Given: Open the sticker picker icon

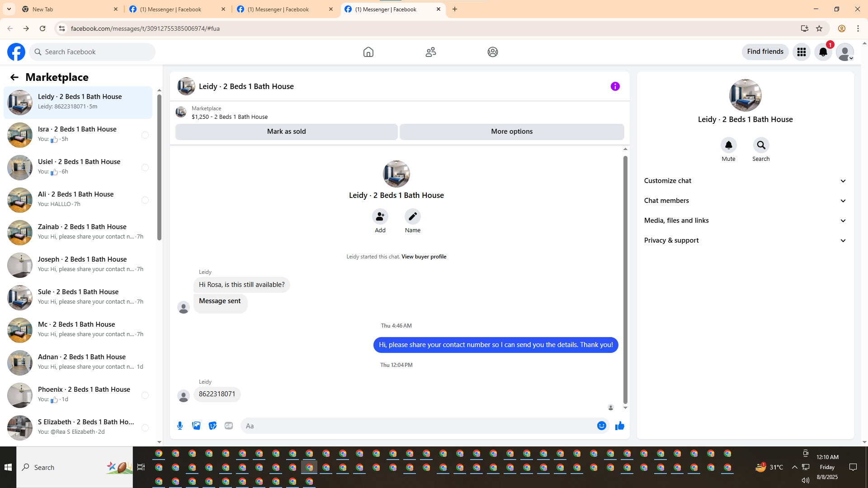Looking at the screenshot, I should 212,426.
